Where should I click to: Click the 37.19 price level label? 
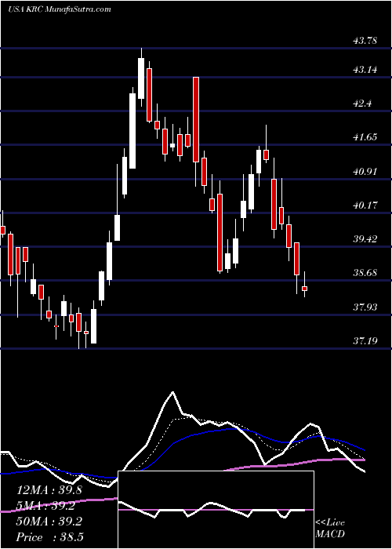(x=365, y=340)
